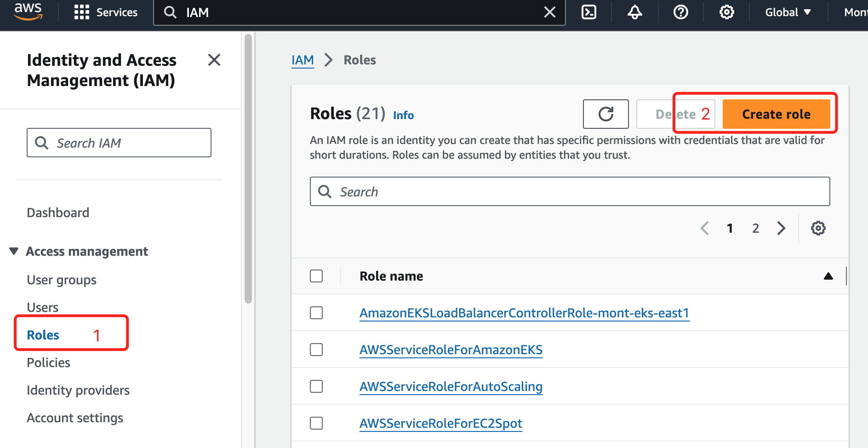Check the AWSServiceRoleForAutoScaling row
The height and width of the screenshot is (448, 868).
pos(316,386)
